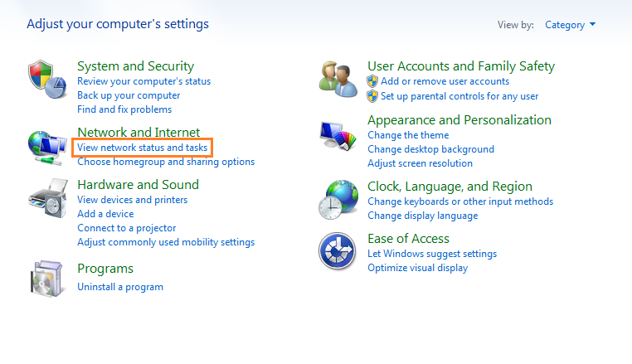Open Network and Internet heading
The width and height of the screenshot is (632, 364).
click(x=139, y=132)
